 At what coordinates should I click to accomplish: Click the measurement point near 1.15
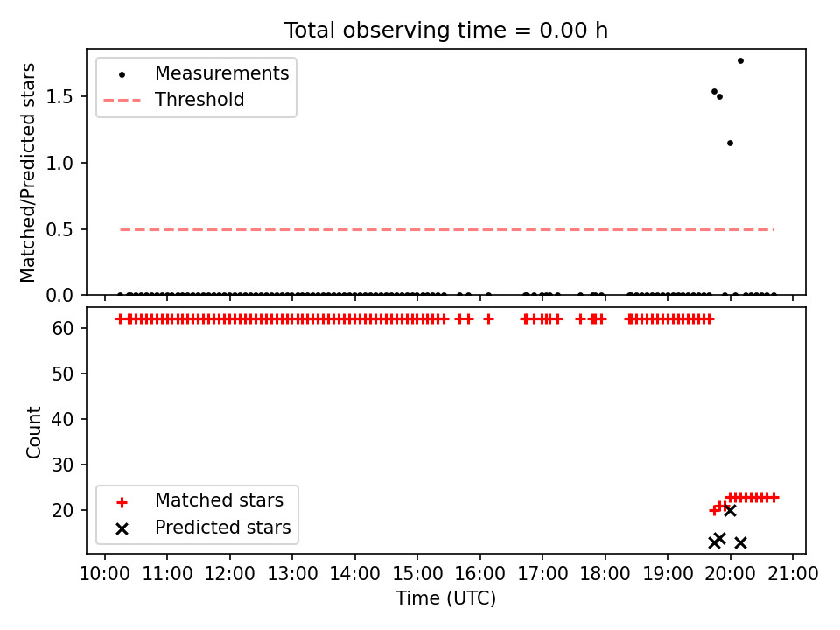[730, 143]
